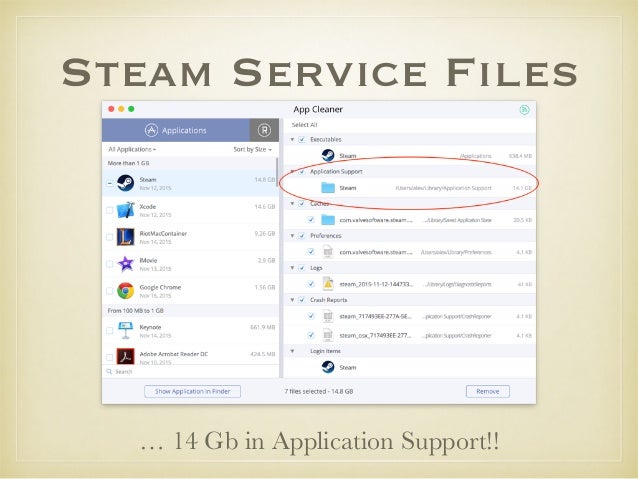This screenshot has width=638, height=479.
Task: Click the Steam icon under Login Items
Action: pyautogui.click(x=328, y=367)
